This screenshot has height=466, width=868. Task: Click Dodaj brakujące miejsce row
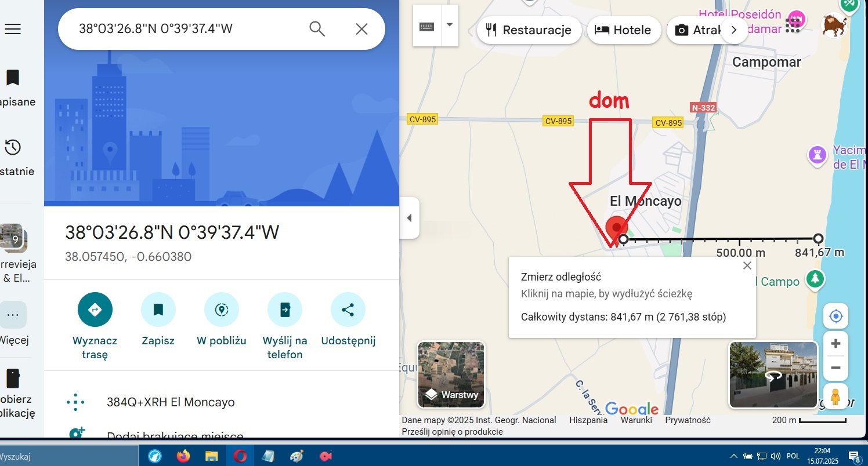[x=222, y=435]
